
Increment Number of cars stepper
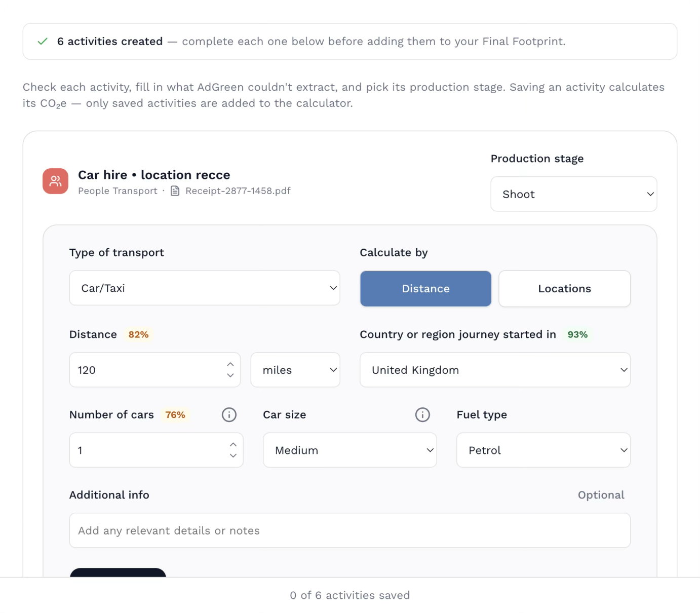click(x=233, y=444)
